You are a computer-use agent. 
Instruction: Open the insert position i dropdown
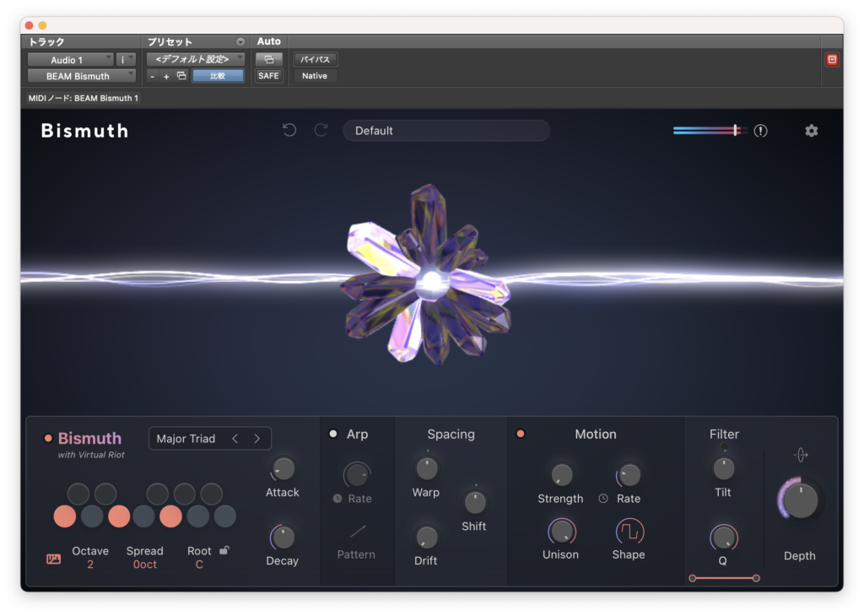click(127, 60)
